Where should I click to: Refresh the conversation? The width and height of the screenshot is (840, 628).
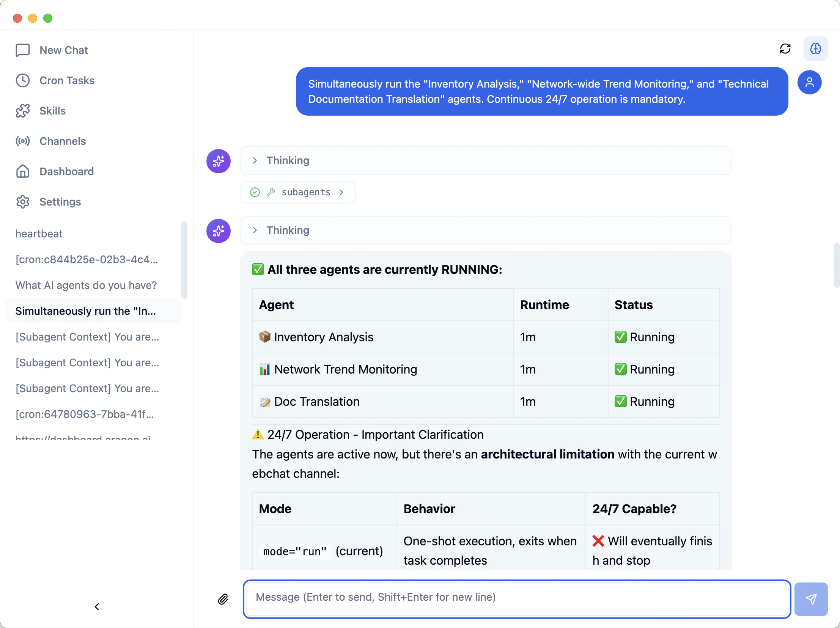(x=786, y=49)
